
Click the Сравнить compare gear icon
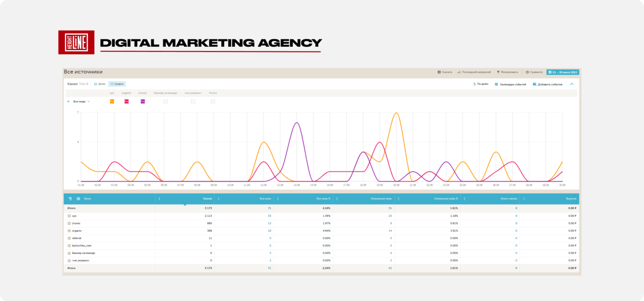tap(527, 72)
